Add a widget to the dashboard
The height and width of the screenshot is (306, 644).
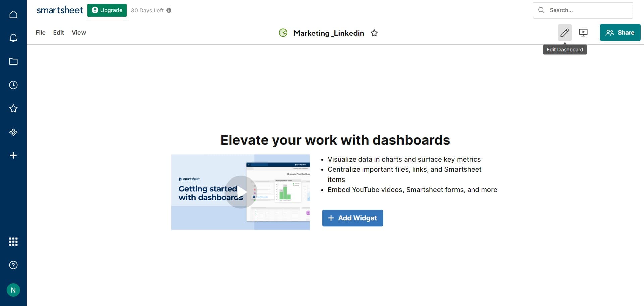click(x=353, y=218)
